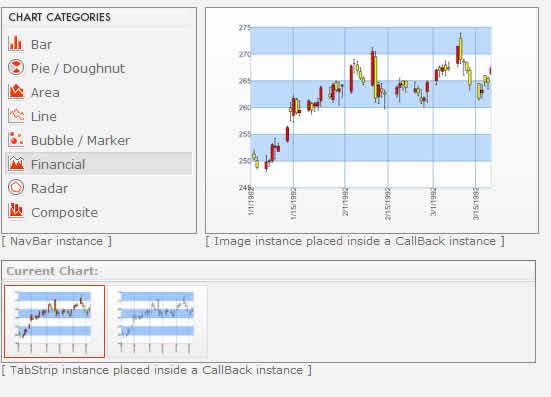Switch to the Line category
Image resolution: width=551 pixels, height=397 pixels.
pos(44,117)
